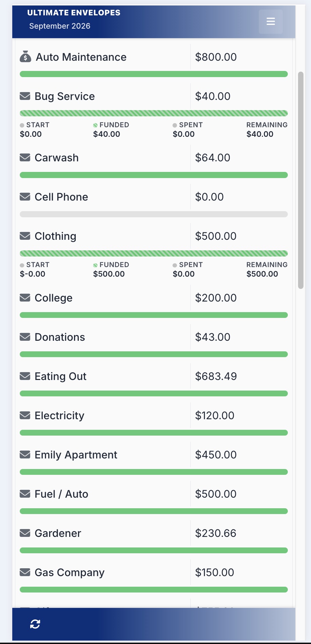Click the envelope icon beside Gardener
This screenshot has width=311, height=644.
[25, 533]
